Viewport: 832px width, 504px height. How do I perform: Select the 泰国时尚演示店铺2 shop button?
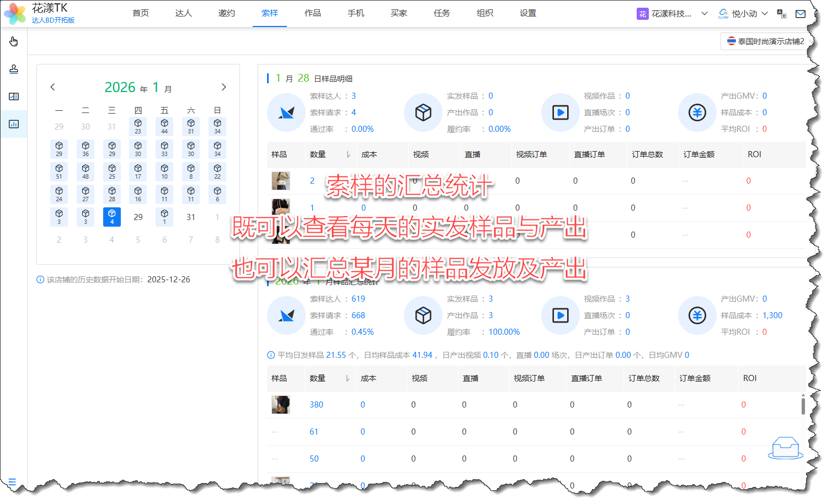[765, 41]
